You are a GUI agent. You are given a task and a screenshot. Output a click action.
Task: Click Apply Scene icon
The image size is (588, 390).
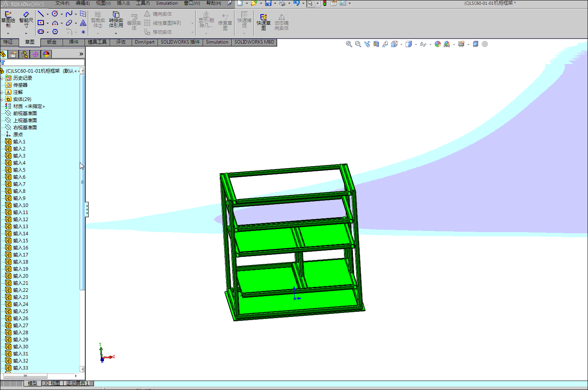[447, 44]
